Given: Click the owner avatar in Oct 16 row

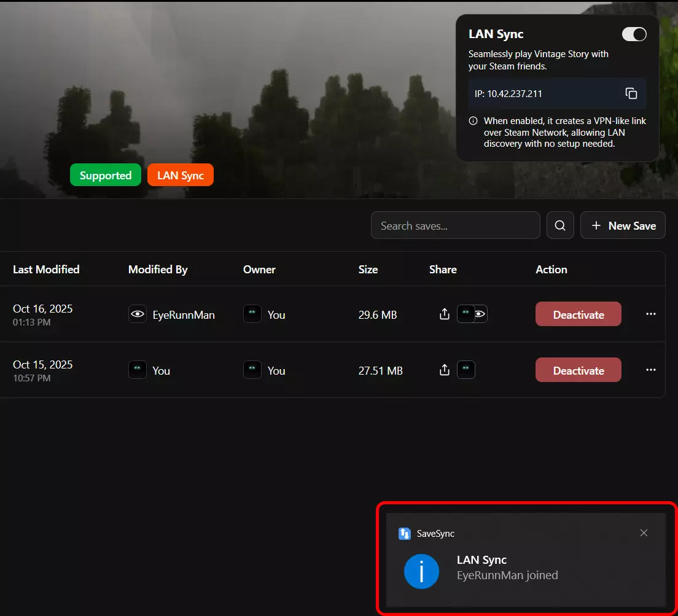Looking at the screenshot, I should [x=252, y=314].
